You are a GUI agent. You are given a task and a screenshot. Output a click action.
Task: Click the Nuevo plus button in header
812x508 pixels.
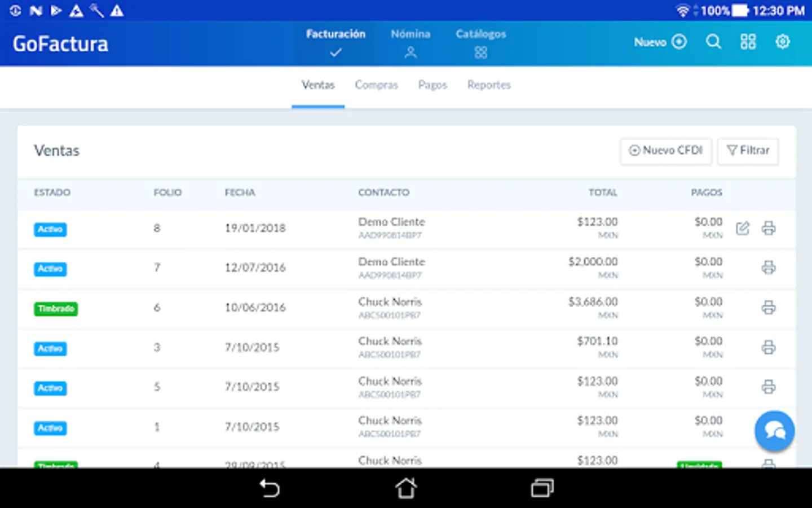coord(660,42)
